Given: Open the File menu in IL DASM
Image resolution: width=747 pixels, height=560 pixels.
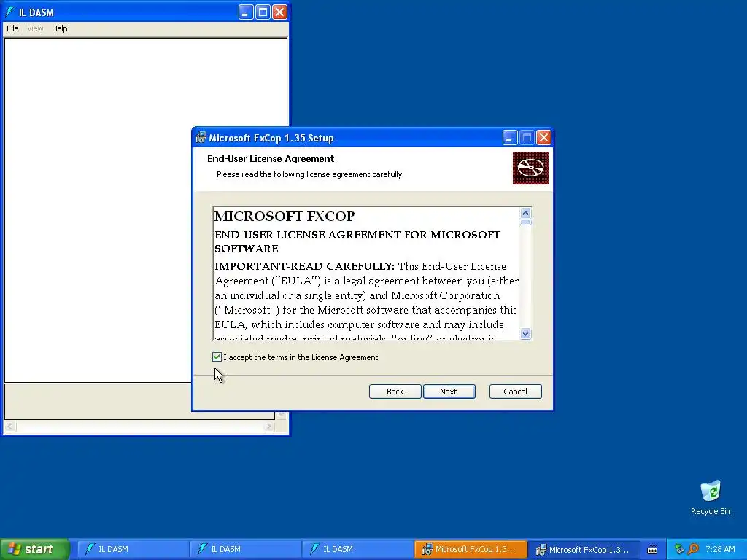Looking at the screenshot, I should click(x=12, y=28).
